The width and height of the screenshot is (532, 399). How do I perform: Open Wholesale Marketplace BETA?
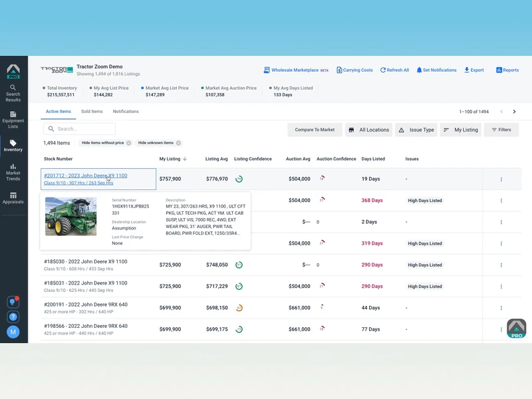click(296, 70)
